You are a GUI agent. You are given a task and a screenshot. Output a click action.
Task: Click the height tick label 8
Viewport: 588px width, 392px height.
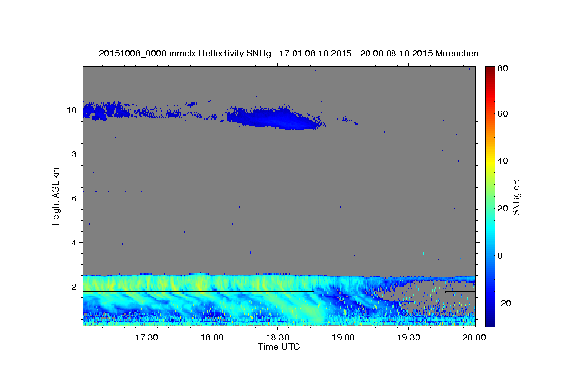coord(75,154)
